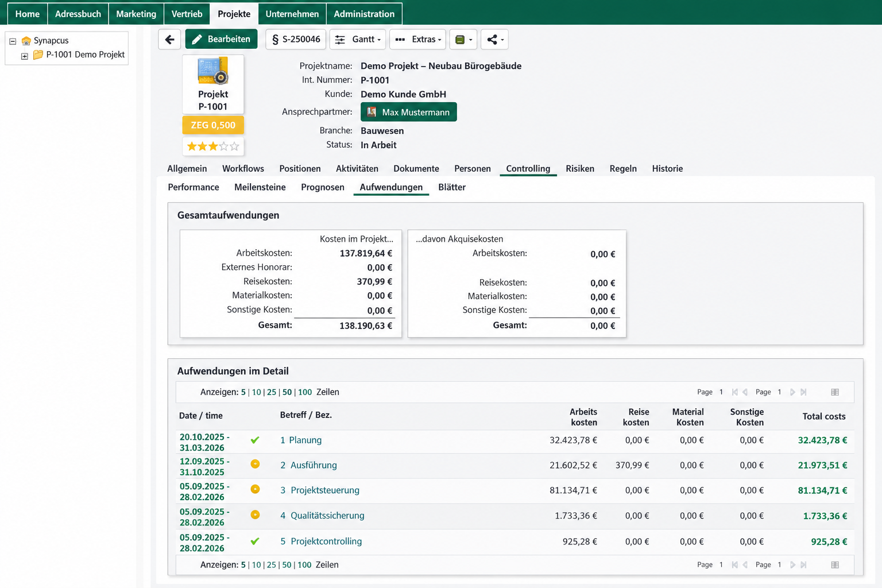Click the Projekt P-1001 thumbnail icon
Viewport: 882px width, 588px height.
pyautogui.click(x=213, y=71)
